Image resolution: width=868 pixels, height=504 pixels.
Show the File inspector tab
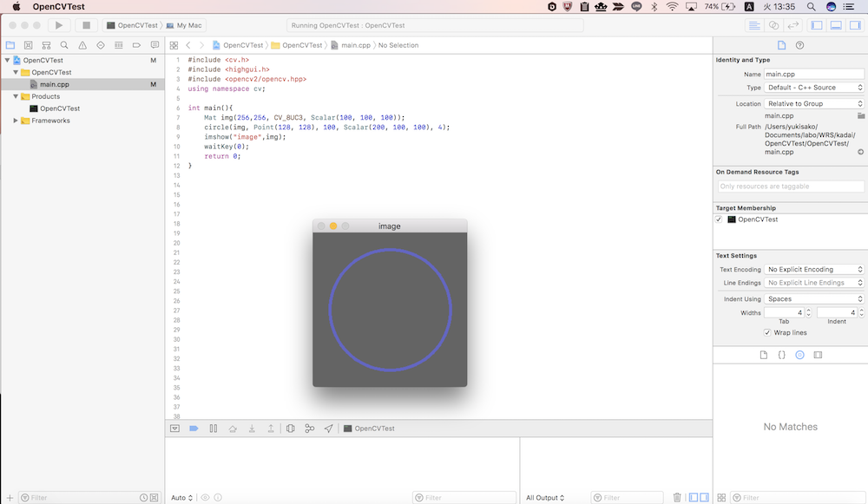[x=782, y=45]
